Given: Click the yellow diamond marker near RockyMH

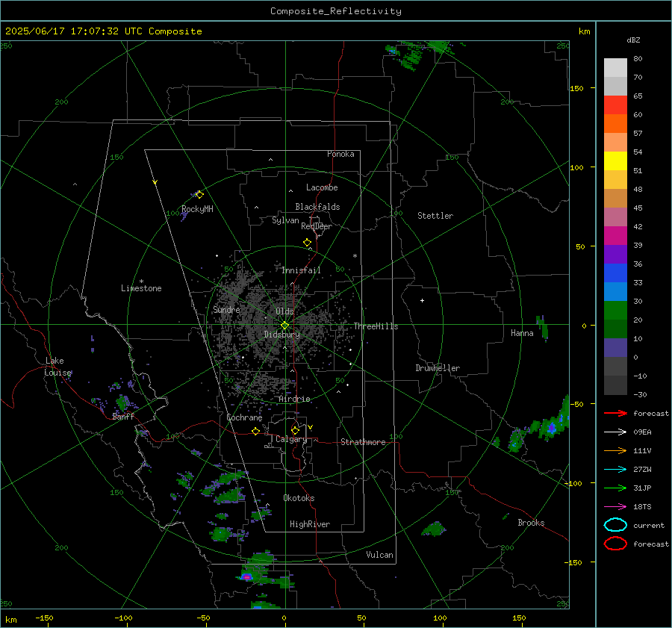Looking at the screenshot, I should point(199,195).
